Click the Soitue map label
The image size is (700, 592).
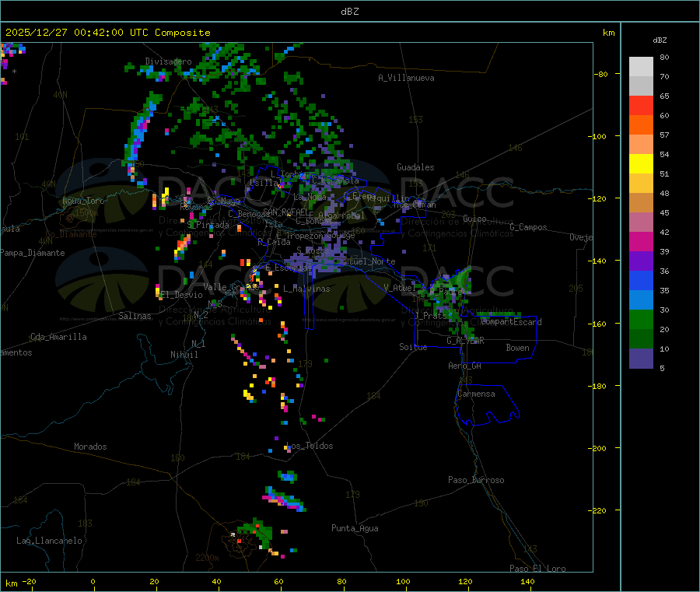413,346
